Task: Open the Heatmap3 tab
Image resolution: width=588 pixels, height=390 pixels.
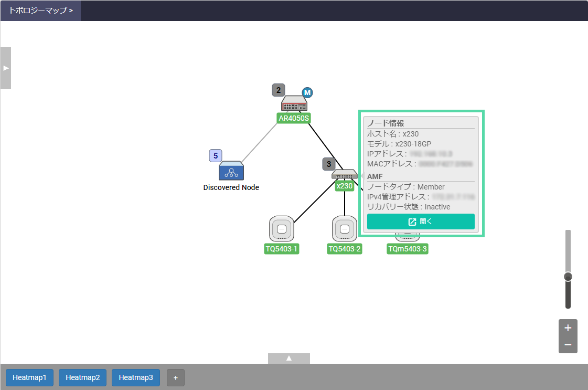Action: 136,377
